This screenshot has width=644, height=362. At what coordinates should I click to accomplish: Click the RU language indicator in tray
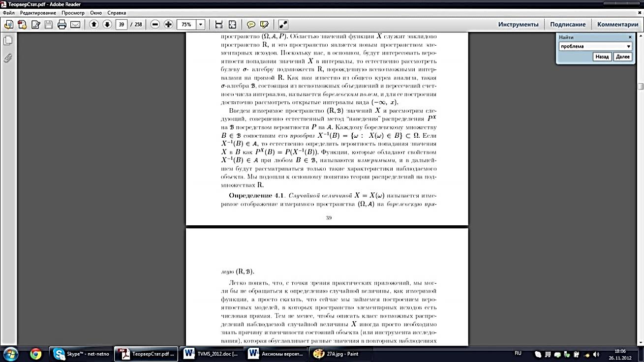(518, 353)
